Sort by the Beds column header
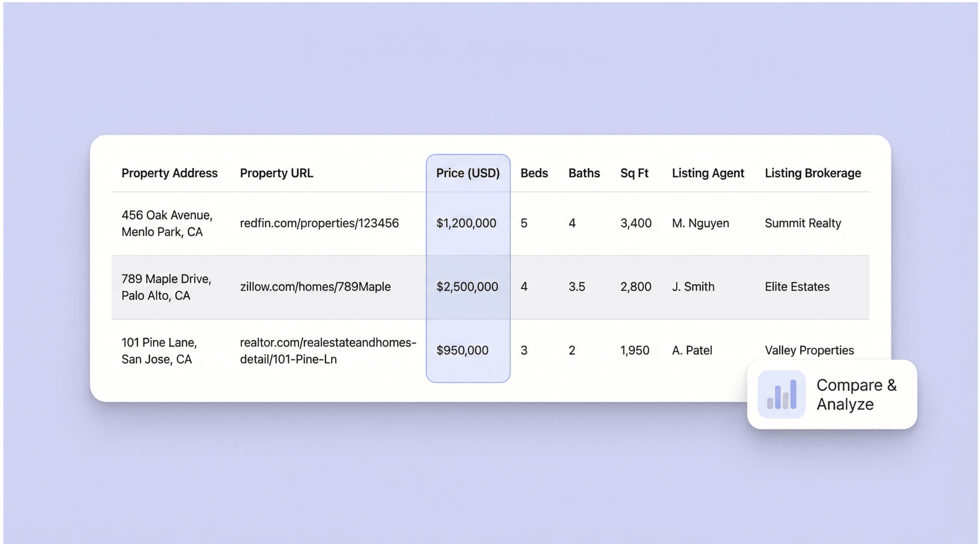The width and height of the screenshot is (980, 544). click(534, 173)
